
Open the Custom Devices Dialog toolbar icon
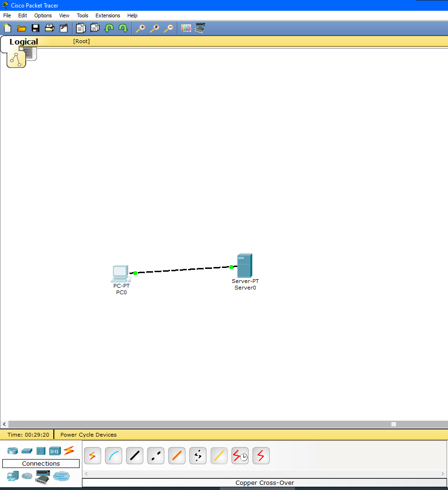click(200, 28)
